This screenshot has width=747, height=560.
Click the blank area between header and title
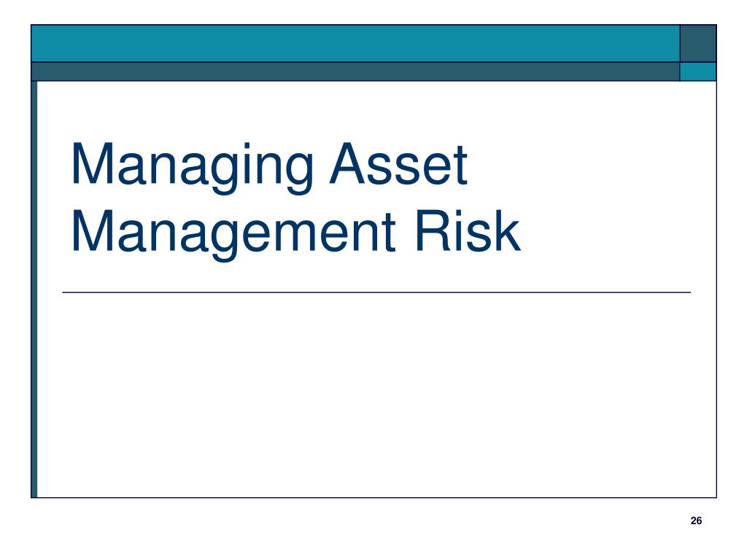point(376,109)
